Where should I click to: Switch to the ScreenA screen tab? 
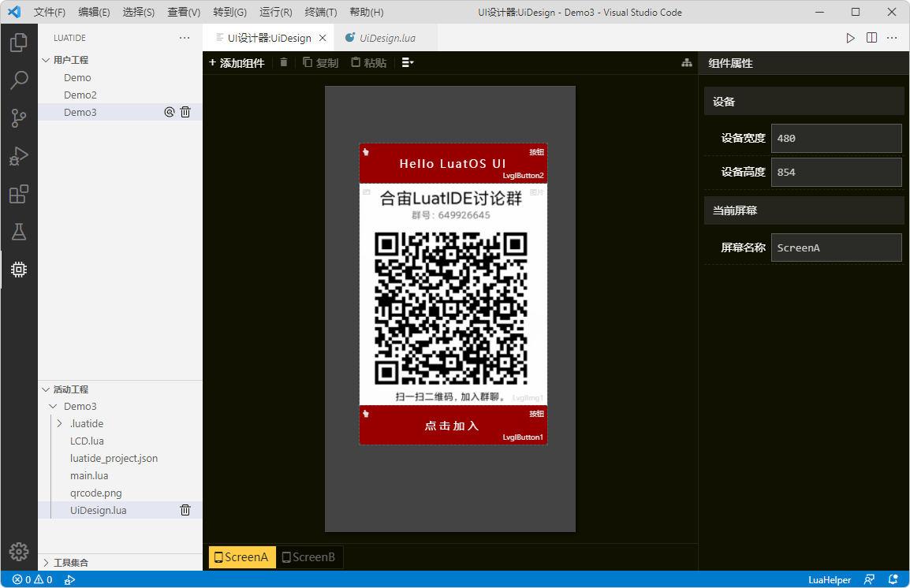242,557
